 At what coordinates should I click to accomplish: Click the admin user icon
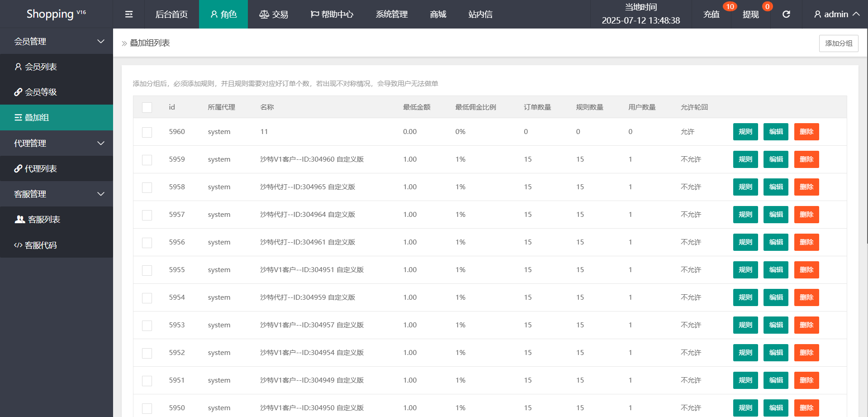(x=818, y=14)
